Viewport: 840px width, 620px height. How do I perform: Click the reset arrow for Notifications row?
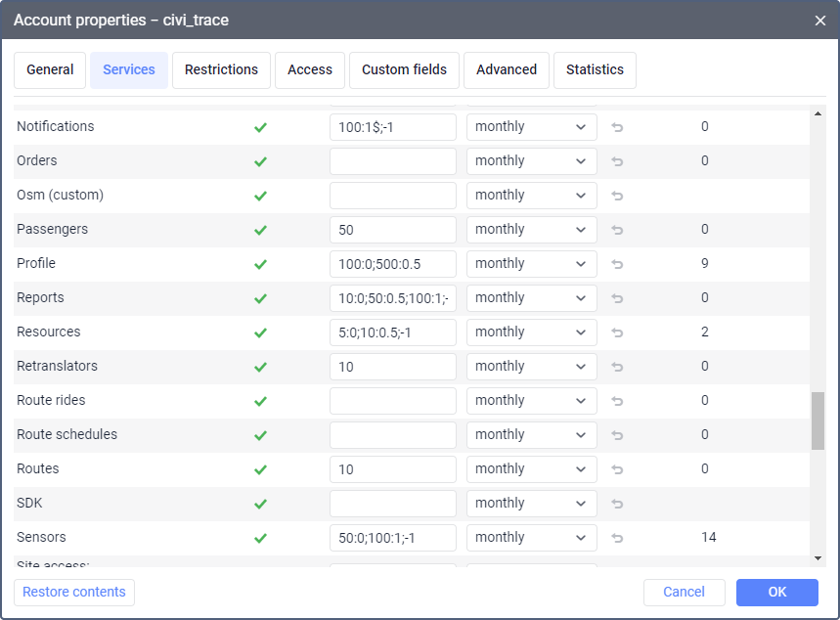(617, 127)
